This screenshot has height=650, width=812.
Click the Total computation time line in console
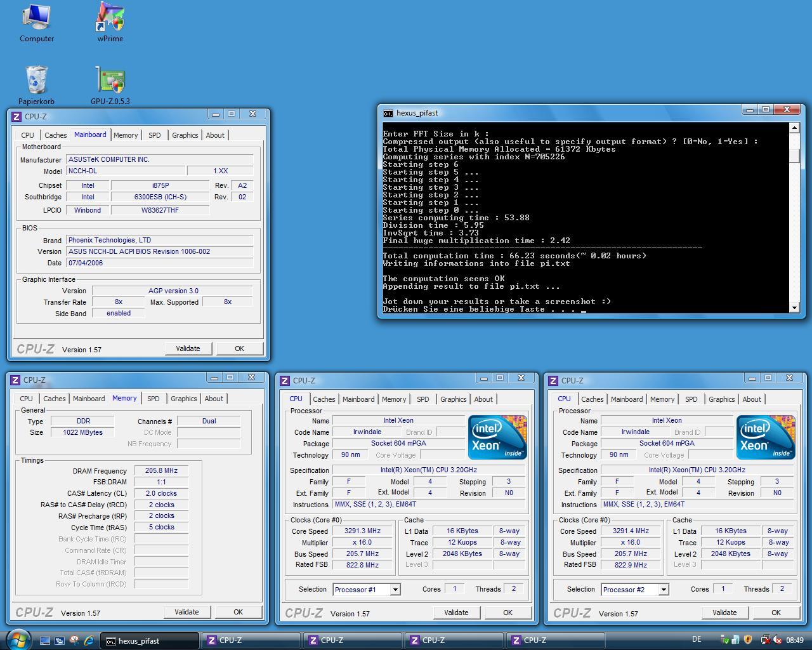(x=514, y=256)
